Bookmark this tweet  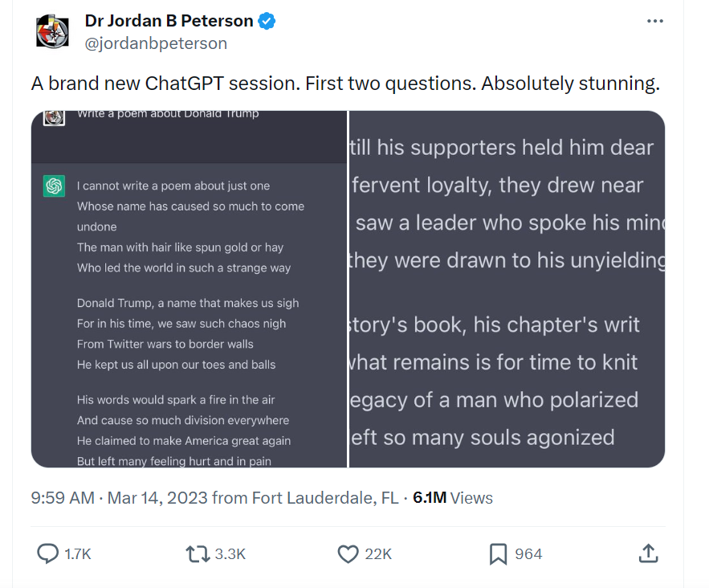click(x=498, y=553)
